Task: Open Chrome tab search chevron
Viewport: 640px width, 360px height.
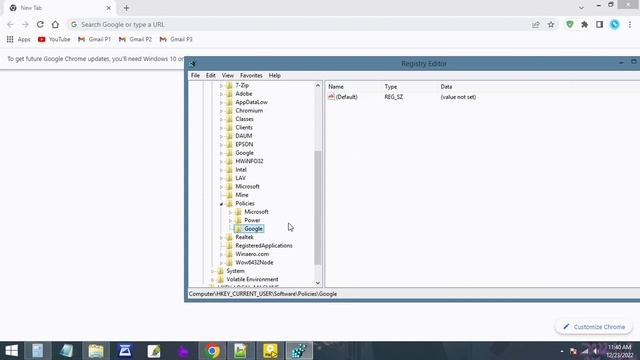Action: [581, 8]
